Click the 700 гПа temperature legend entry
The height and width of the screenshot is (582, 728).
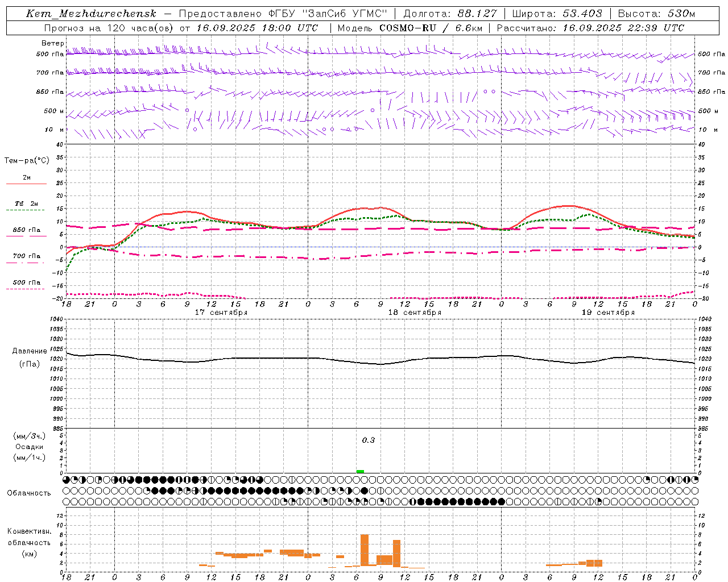(x=27, y=256)
